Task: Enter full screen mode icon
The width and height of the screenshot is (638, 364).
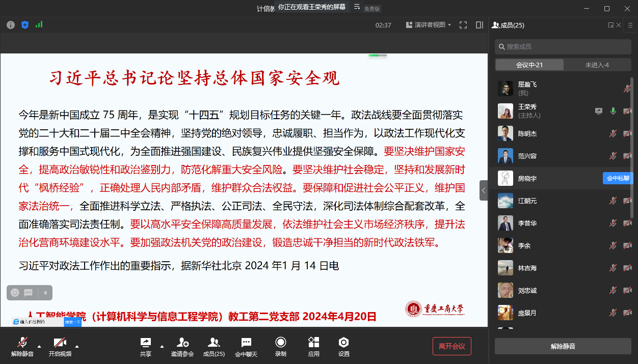Action: click(x=463, y=25)
